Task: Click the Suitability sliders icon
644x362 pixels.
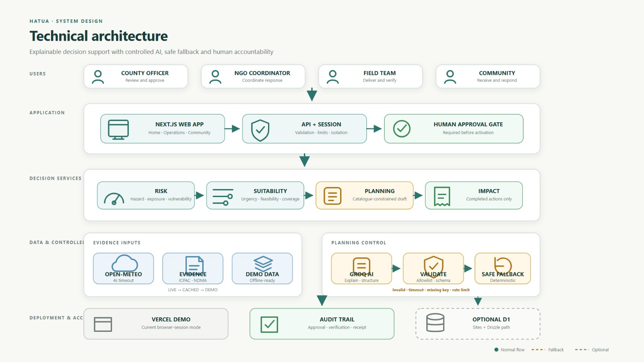Action: tap(223, 197)
